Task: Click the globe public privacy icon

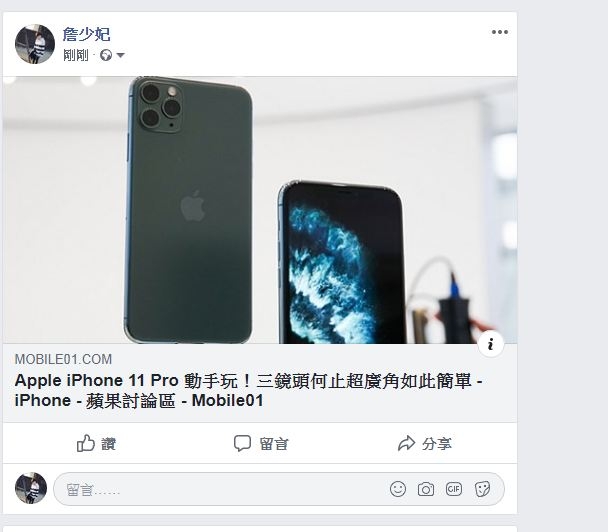Action: pos(106,55)
